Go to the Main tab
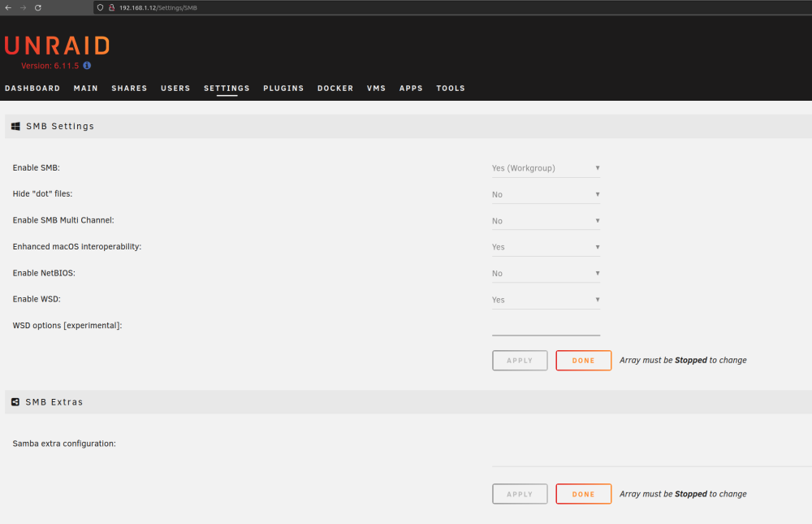812x524 pixels. 86,88
